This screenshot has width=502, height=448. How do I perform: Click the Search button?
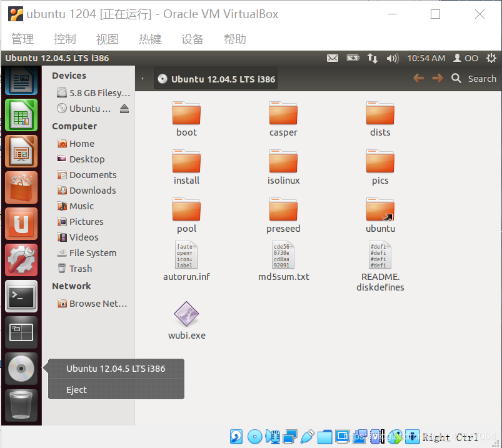(x=474, y=78)
